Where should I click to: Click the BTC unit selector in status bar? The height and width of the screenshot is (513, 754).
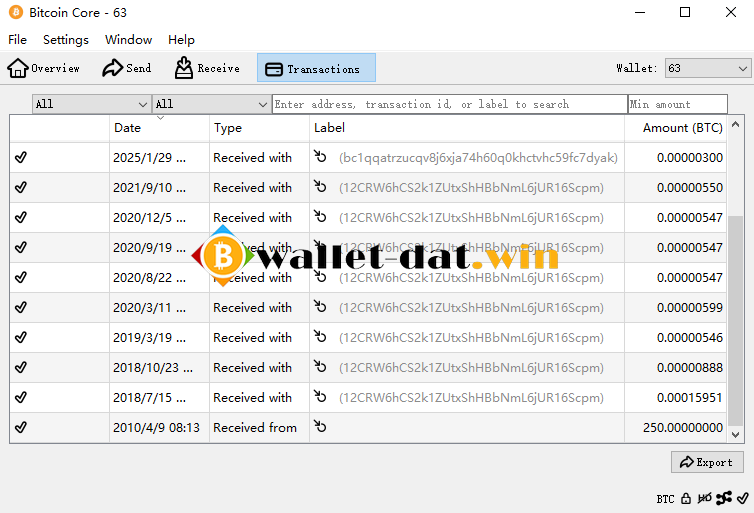pos(666,499)
